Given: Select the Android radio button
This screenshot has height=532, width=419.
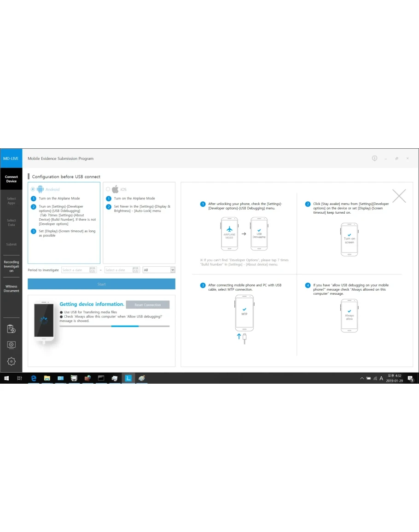Looking at the screenshot, I should pyautogui.click(x=32, y=189).
